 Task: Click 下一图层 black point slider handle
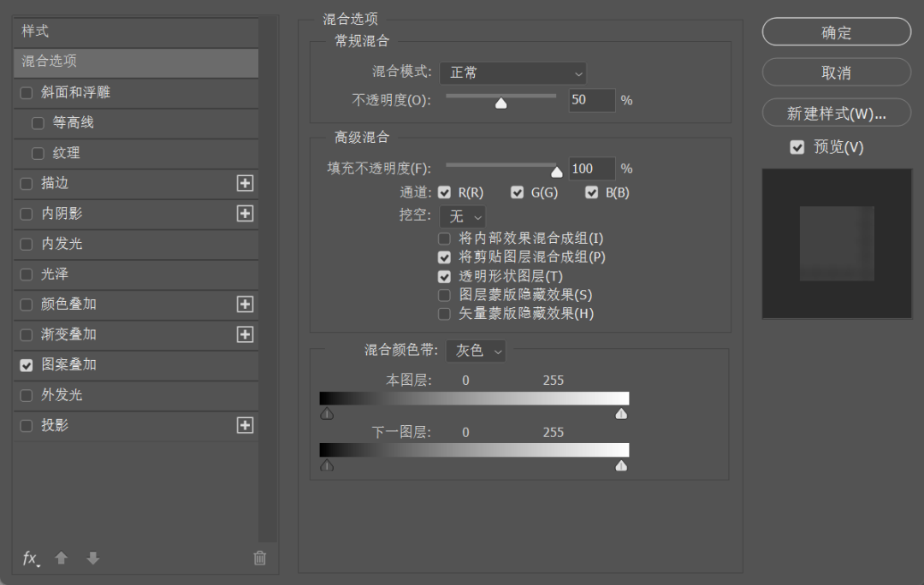coord(327,466)
